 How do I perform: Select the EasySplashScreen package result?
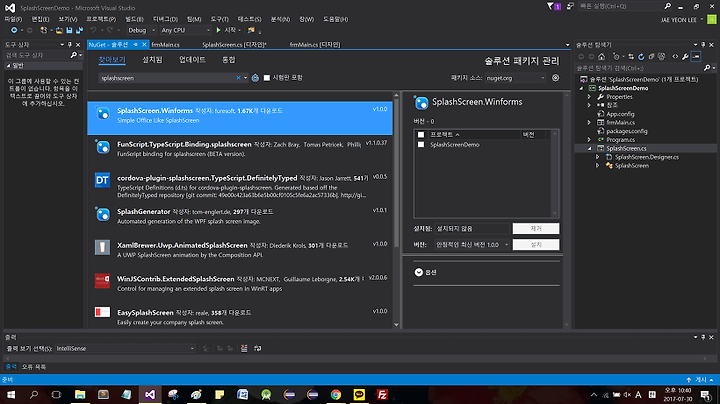pos(240,317)
